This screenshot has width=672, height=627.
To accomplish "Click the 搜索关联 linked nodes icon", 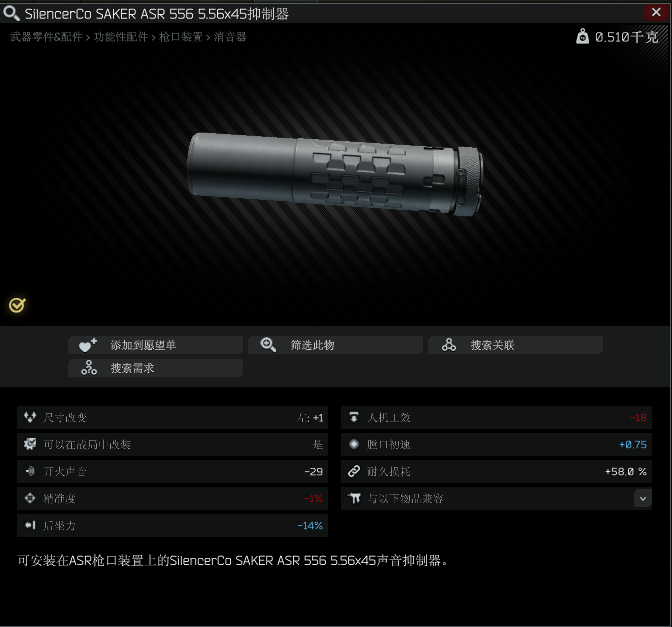I will coord(449,345).
